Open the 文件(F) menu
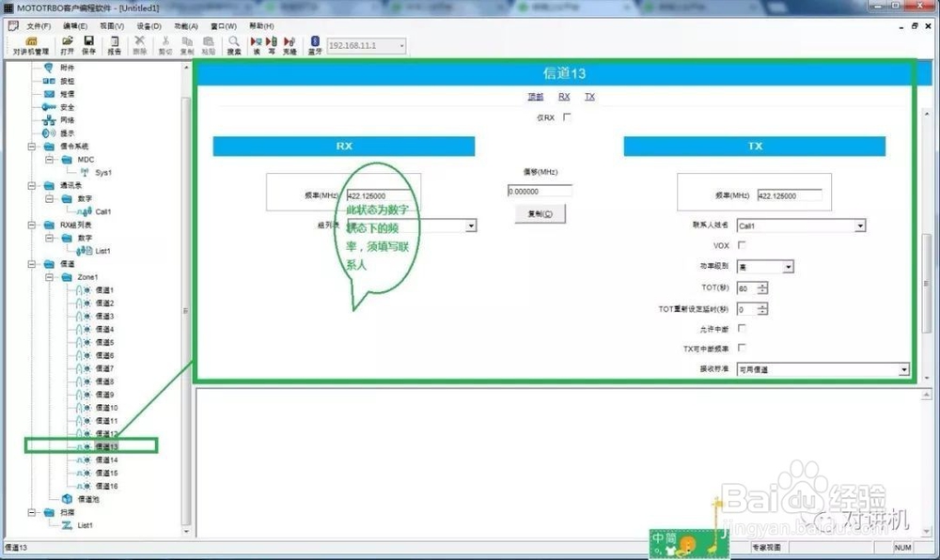Screen dimensions: 940x560 point(39,26)
